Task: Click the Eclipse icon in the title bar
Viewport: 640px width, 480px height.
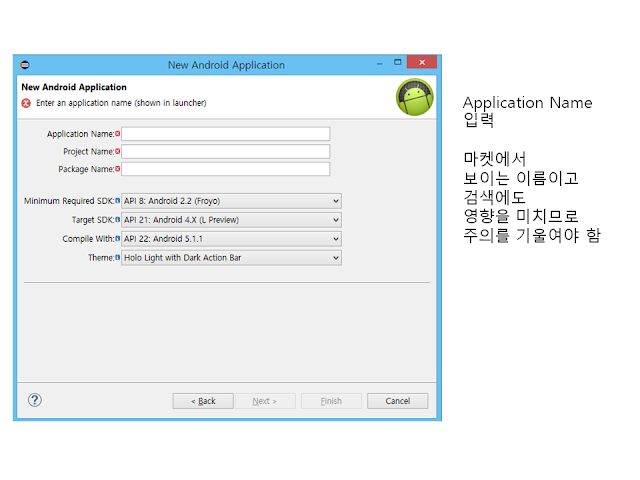Action: (25, 64)
